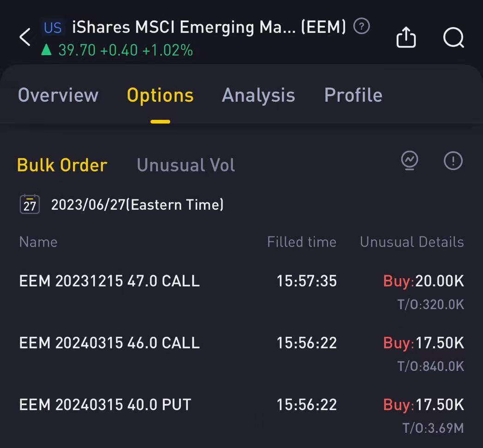Tap the US market badge
The width and height of the screenshot is (483, 448).
pyautogui.click(x=53, y=28)
